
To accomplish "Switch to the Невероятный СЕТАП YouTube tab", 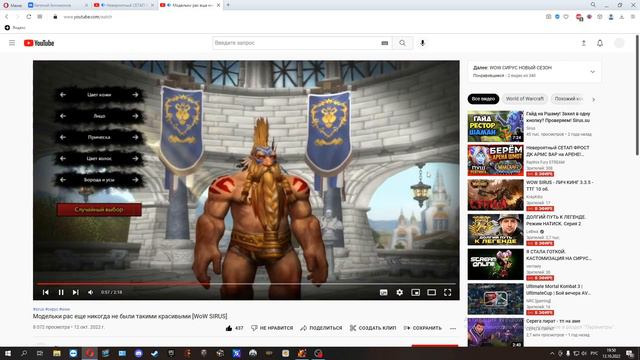I will 123,5.
